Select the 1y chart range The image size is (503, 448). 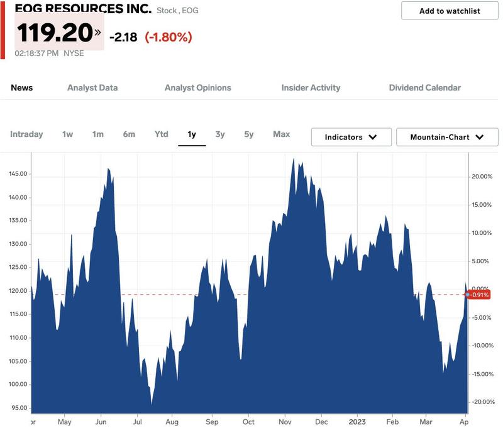[192, 134]
